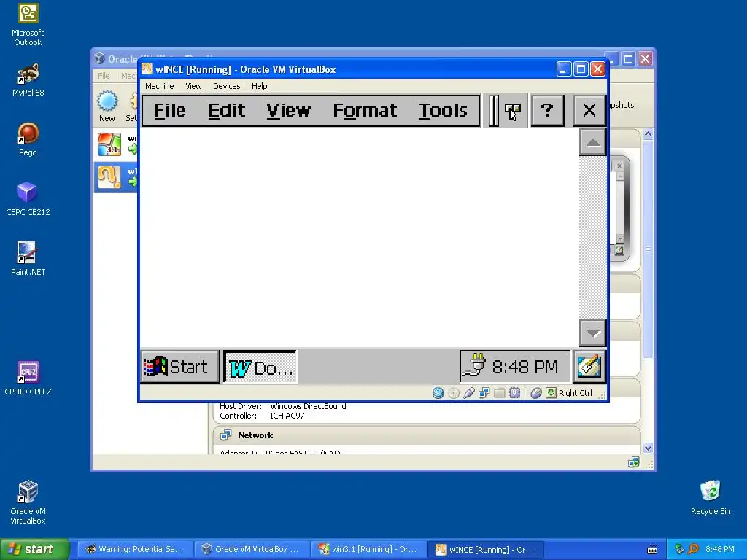Open the File menu in Pocket Word
Image resolution: width=747 pixels, height=560 pixels.
169,111
